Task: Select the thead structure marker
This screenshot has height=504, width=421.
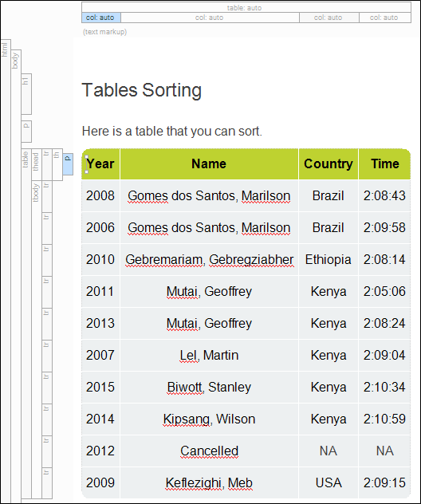Action: (x=37, y=164)
